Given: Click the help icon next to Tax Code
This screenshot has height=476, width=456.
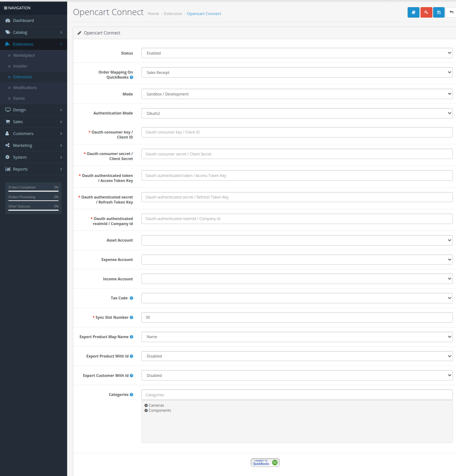Looking at the screenshot, I should [x=131, y=298].
